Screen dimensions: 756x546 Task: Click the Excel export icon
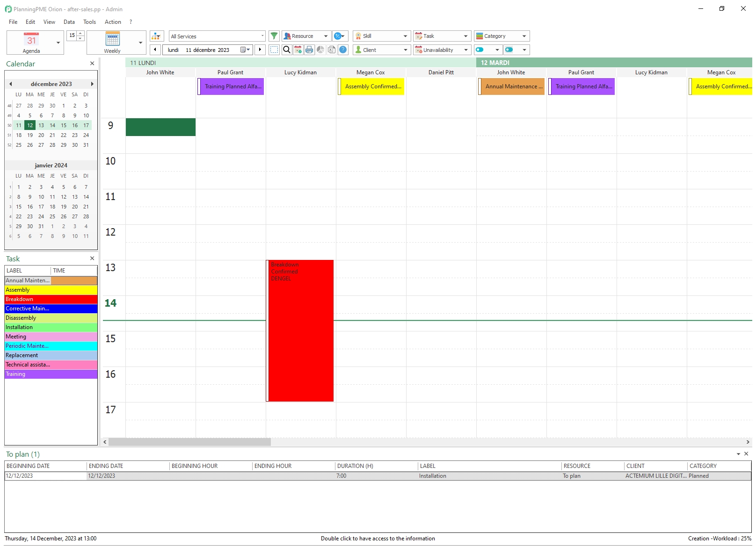click(332, 50)
